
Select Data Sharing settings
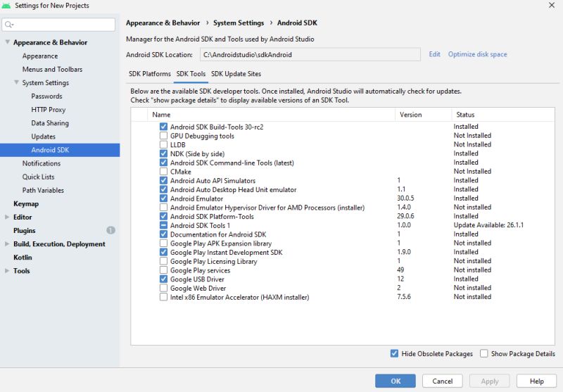point(50,123)
